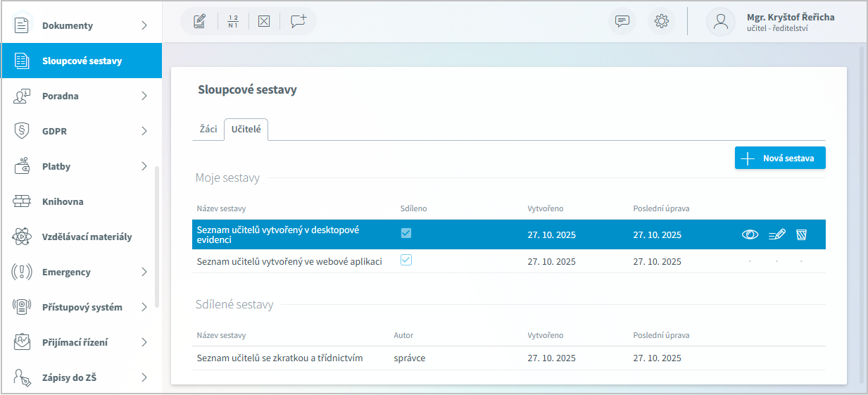This screenshot has width=868, height=395.
Task: Click the sidebar vertical scrollbar
Action: point(157,236)
